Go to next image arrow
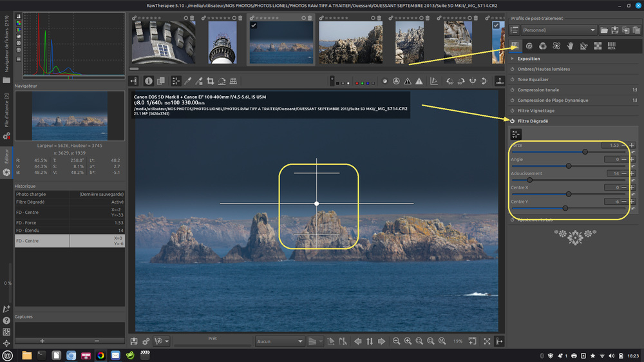 click(x=381, y=341)
